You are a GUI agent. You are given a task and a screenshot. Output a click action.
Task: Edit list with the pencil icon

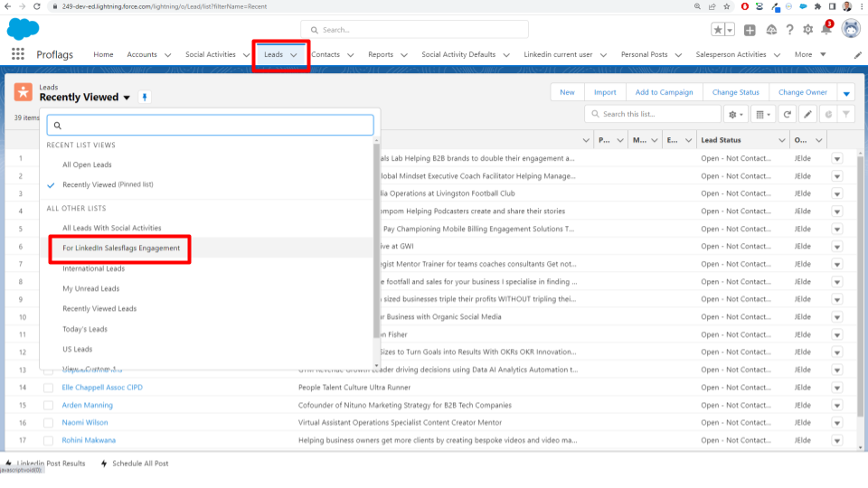click(x=807, y=115)
